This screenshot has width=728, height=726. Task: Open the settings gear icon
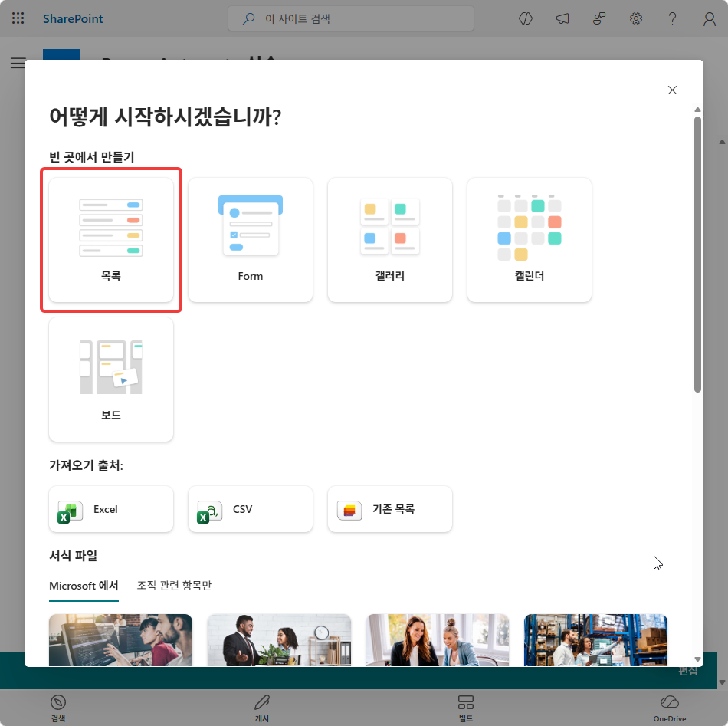point(635,18)
